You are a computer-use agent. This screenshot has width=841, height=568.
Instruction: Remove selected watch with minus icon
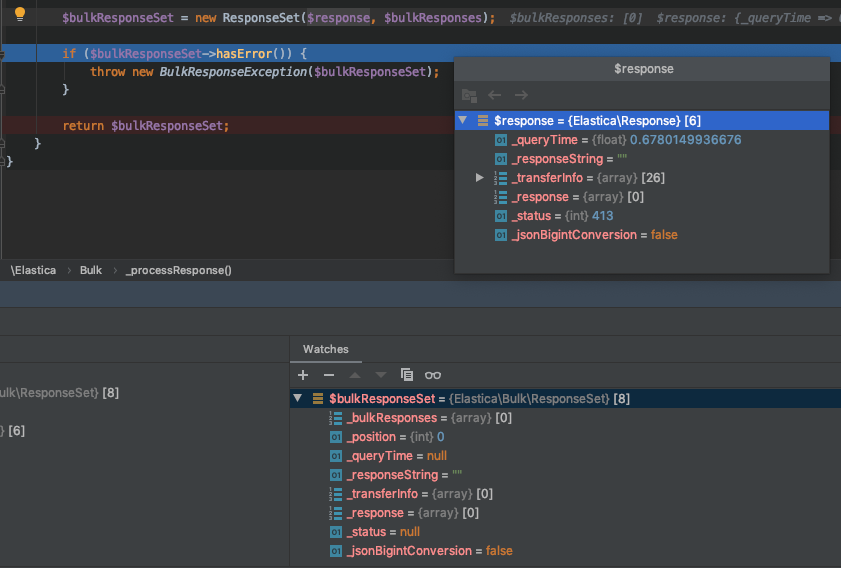329,375
